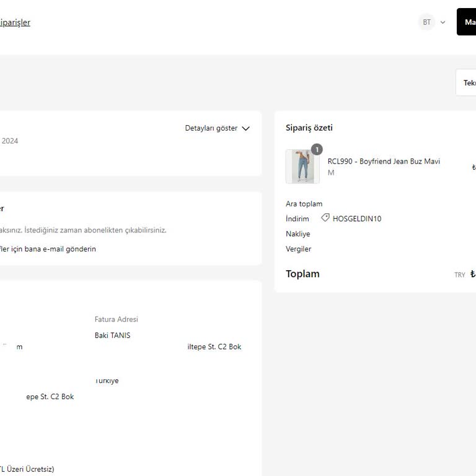The width and height of the screenshot is (476, 476).
Task: Click the Lira symbol next to Toplam
Action: pyautogui.click(x=473, y=274)
